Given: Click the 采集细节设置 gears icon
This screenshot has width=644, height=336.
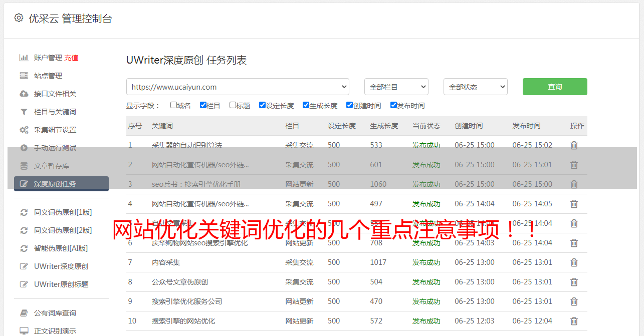Looking at the screenshot, I should [x=24, y=130].
